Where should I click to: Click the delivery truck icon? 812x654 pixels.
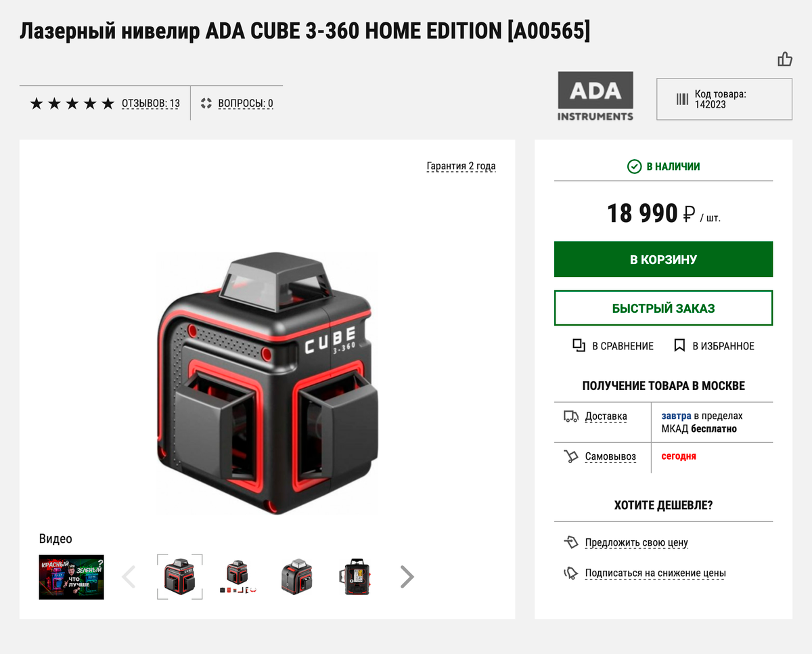pyautogui.click(x=571, y=416)
